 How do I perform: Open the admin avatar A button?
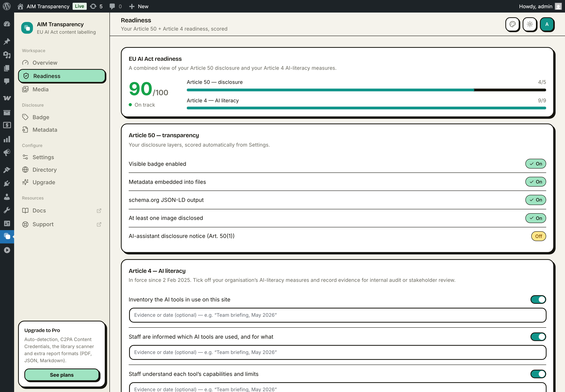point(547,24)
